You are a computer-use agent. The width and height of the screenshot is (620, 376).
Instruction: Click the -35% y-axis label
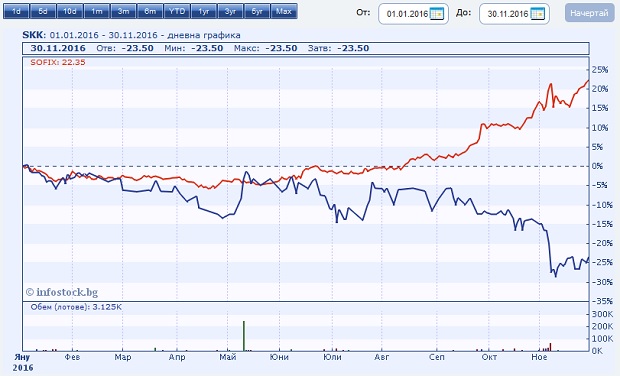[601, 301]
